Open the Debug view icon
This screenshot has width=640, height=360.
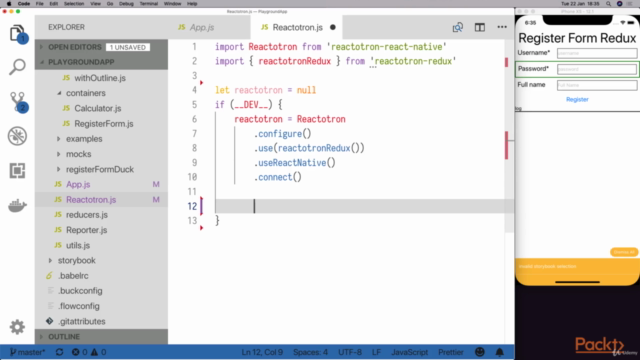17,136
